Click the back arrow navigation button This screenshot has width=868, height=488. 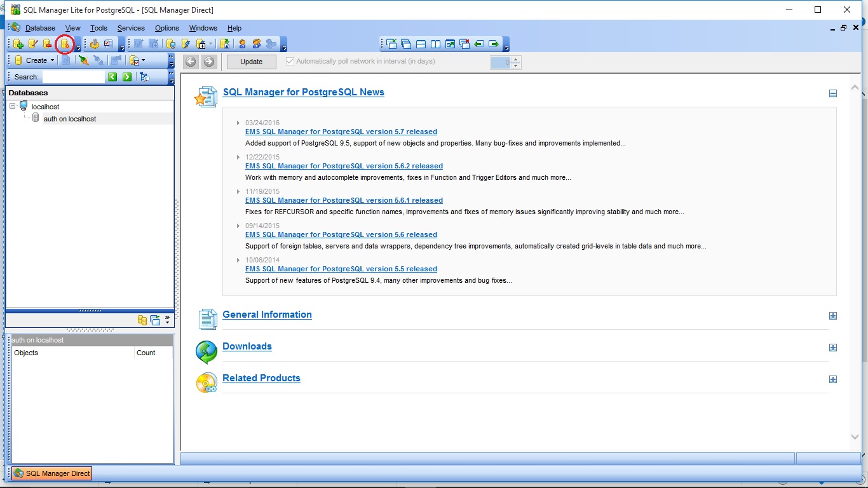coord(191,62)
